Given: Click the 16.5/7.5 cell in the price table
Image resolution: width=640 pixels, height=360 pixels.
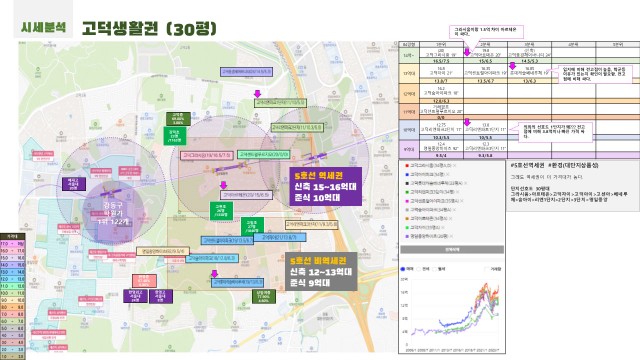Looking at the screenshot, I should pos(441,61).
